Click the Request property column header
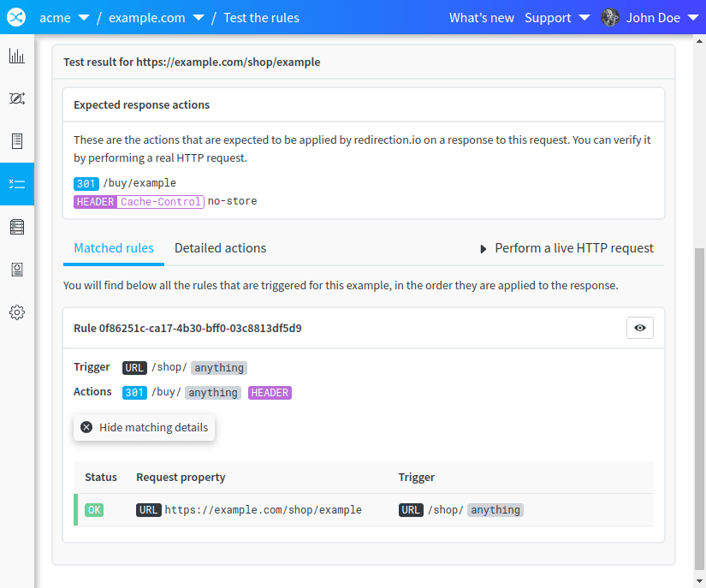706x588 pixels. (181, 478)
